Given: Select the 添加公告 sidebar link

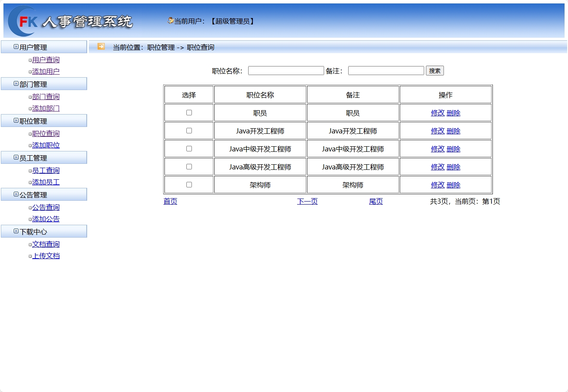Looking at the screenshot, I should tap(46, 219).
